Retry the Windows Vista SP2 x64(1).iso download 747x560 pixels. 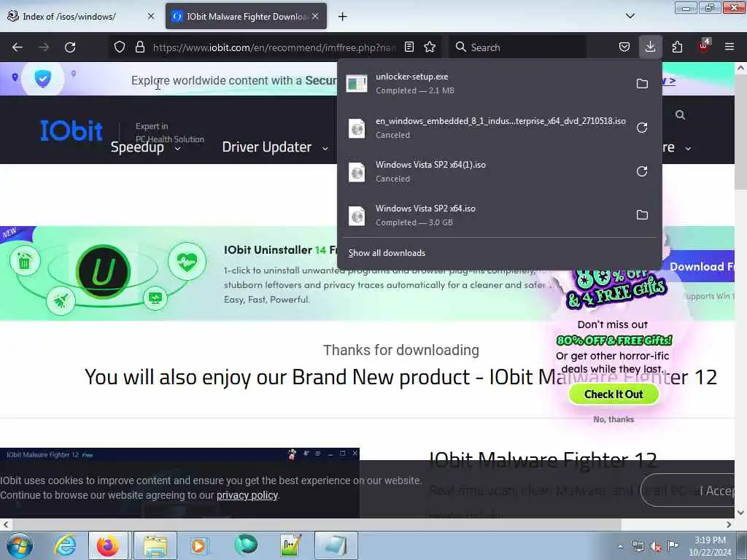(642, 171)
